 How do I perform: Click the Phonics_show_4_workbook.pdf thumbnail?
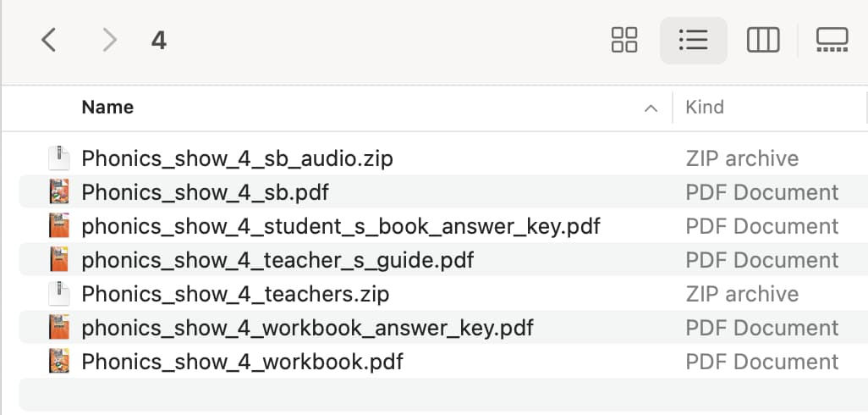point(58,362)
